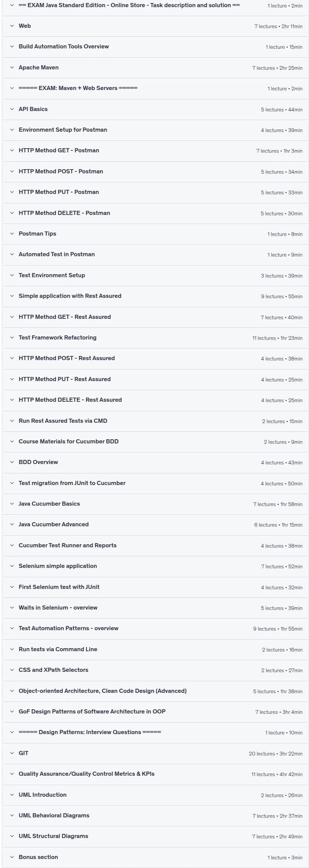
Task: Click the GIT section chevron icon
Action: (12, 753)
